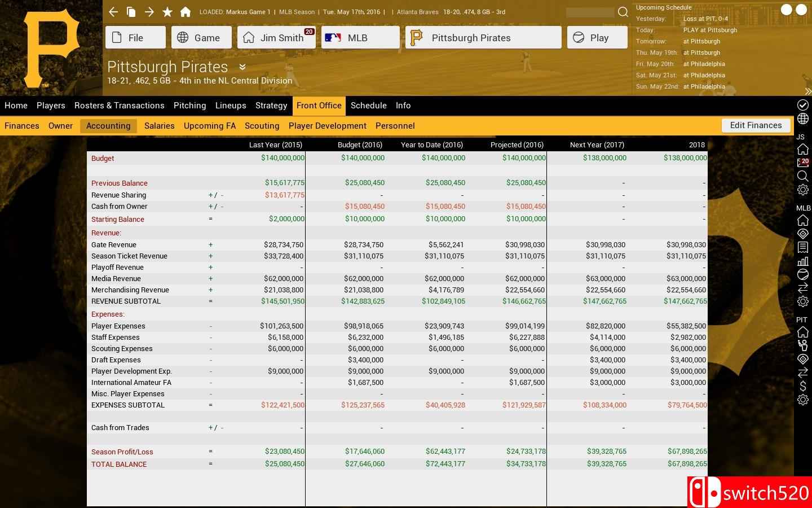Click the home icon in top bar
The image size is (812, 508).
point(186,12)
